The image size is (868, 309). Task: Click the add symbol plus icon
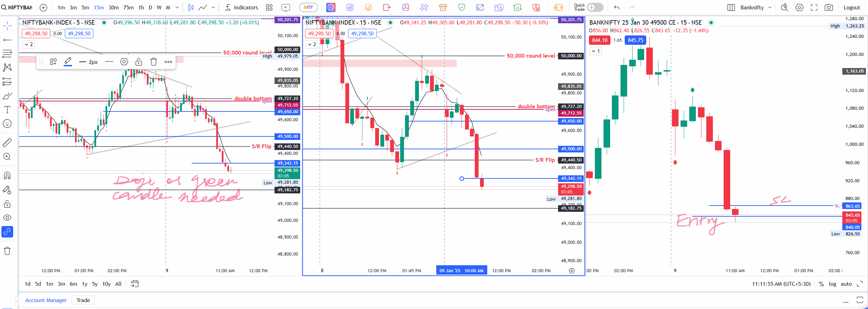pos(43,8)
